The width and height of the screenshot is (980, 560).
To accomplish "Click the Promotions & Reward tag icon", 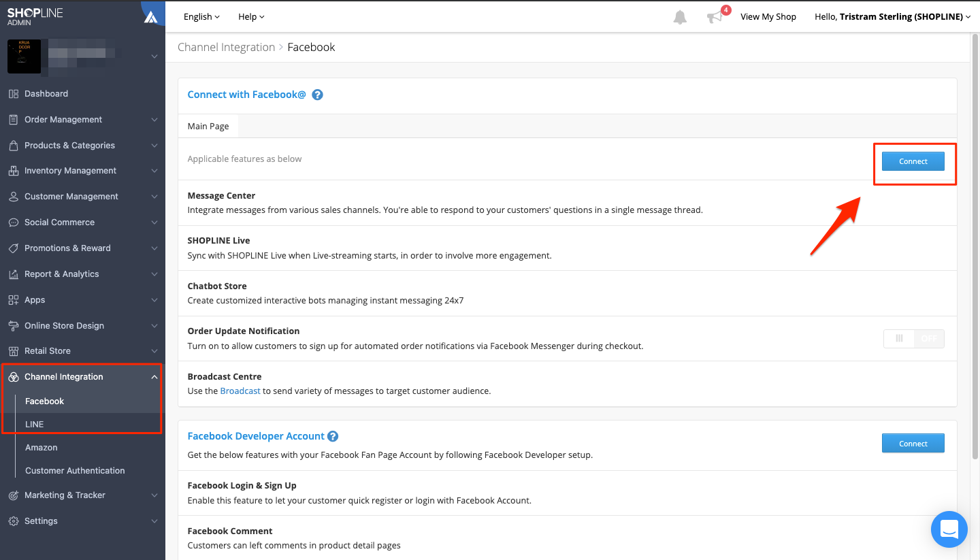I will [13, 248].
